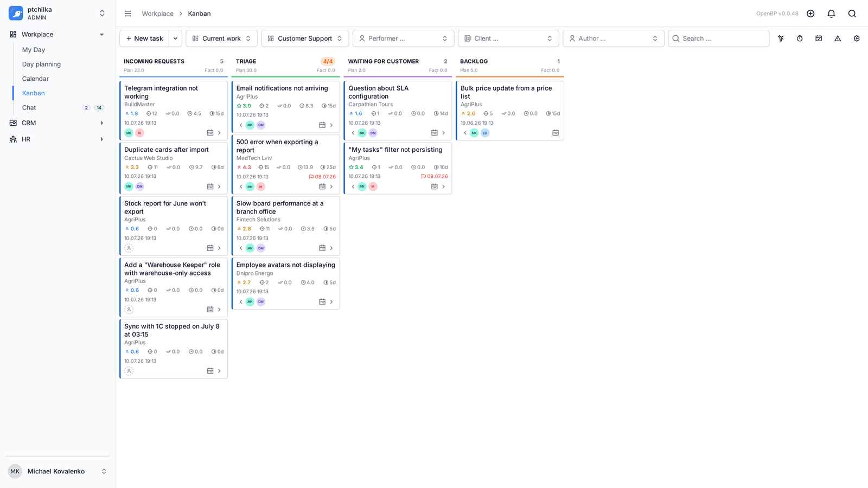Viewport: 868px width, 488px height.
Task: Move Telegram integration card right with arrow
Action: 219,133
